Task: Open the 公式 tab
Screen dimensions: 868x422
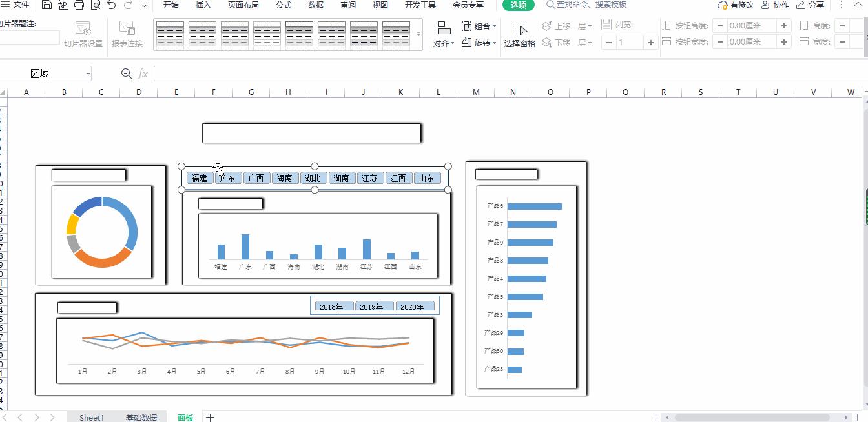Action: [284, 5]
